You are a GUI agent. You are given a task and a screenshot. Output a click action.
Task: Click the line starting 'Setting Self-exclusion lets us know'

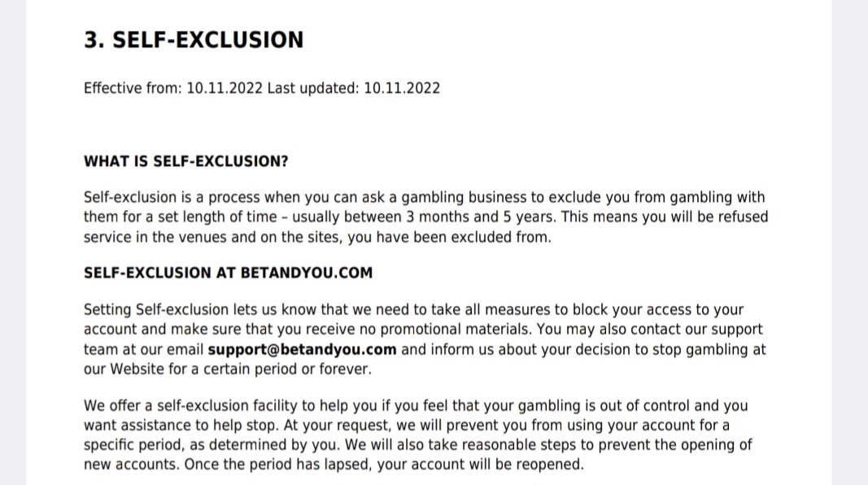pos(413,309)
